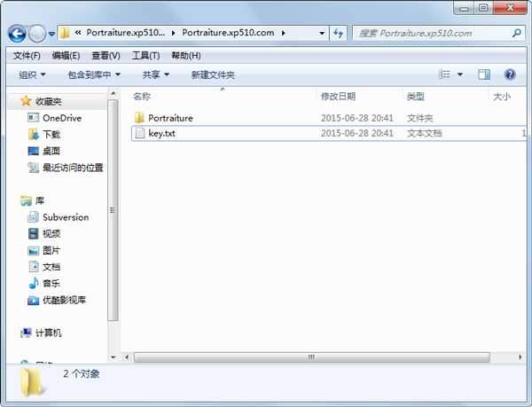This screenshot has height=407, width=532.
Task: Click the horizontal scrollbar thumb
Action: pyautogui.click(x=312, y=357)
